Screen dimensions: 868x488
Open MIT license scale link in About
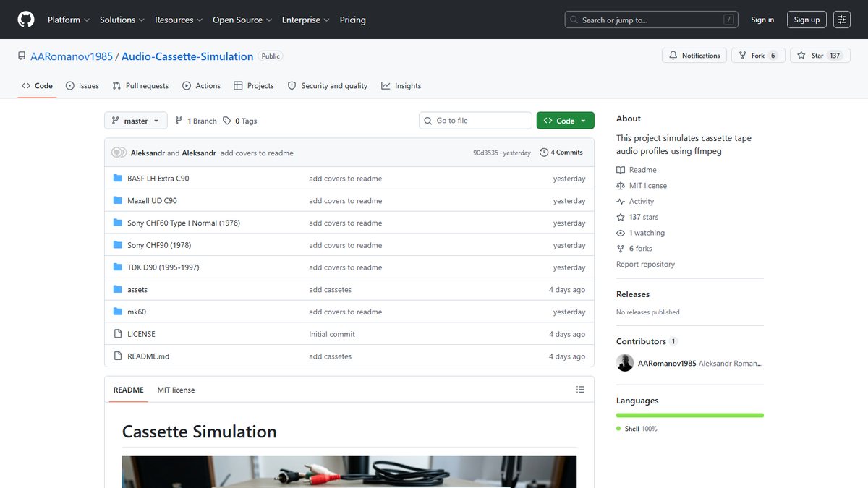click(x=642, y=186)
